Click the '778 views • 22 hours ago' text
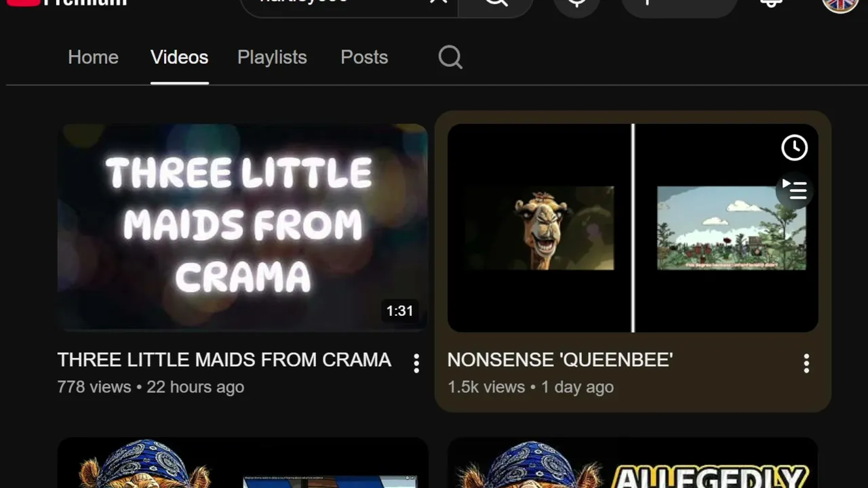The height and width of the screenshot is (488, 868). (151, 387)
